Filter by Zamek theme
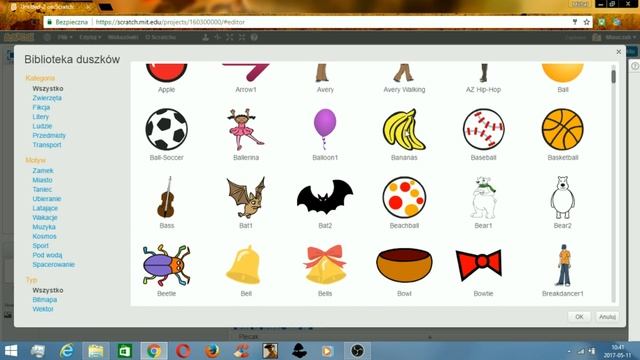The width and height of the screenshot is (640, 360). click(43, 171)
